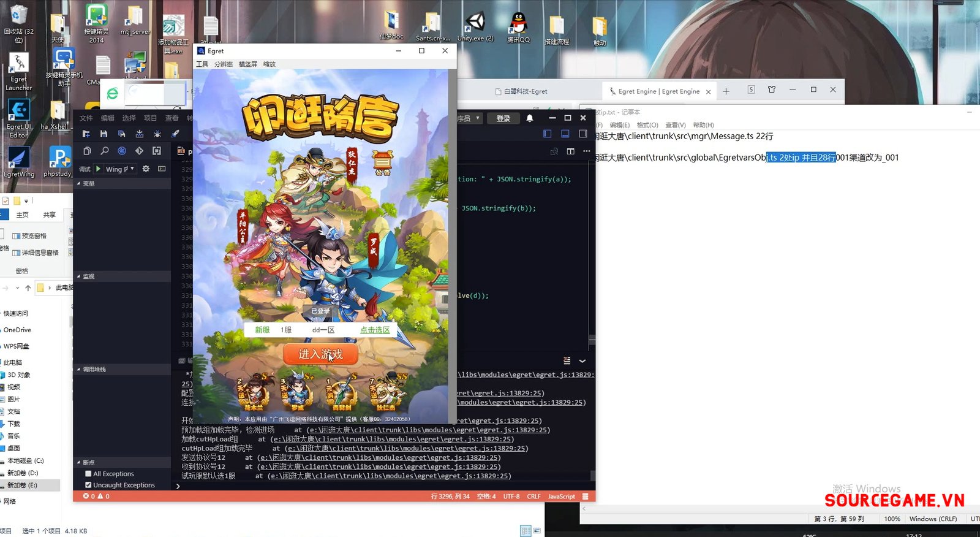This screenshot has width=980, height=537.
Task: Open the debug view in Egret Wing sidebar
Action: pyautogui.click(x=122, y=151)
